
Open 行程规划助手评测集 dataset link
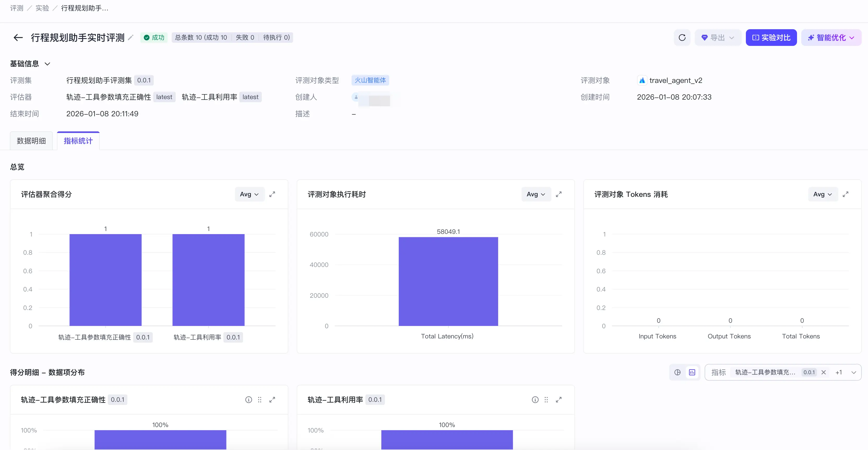(99, 81)
